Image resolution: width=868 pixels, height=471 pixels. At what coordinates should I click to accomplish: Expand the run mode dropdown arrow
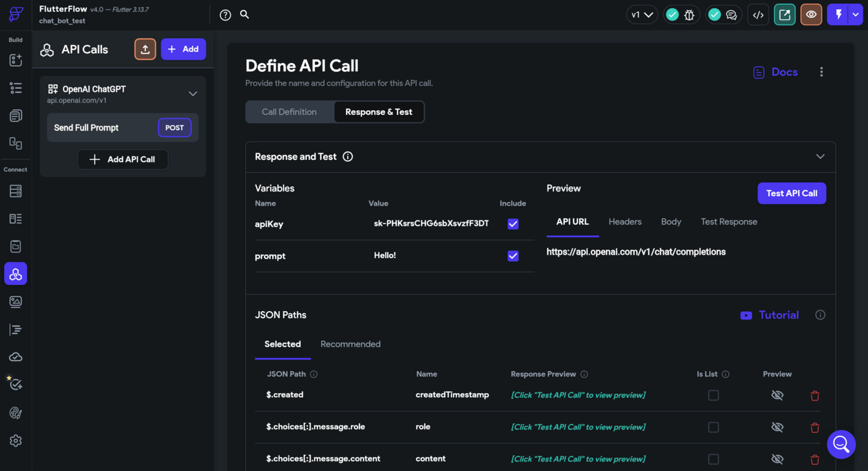[855, 15]
